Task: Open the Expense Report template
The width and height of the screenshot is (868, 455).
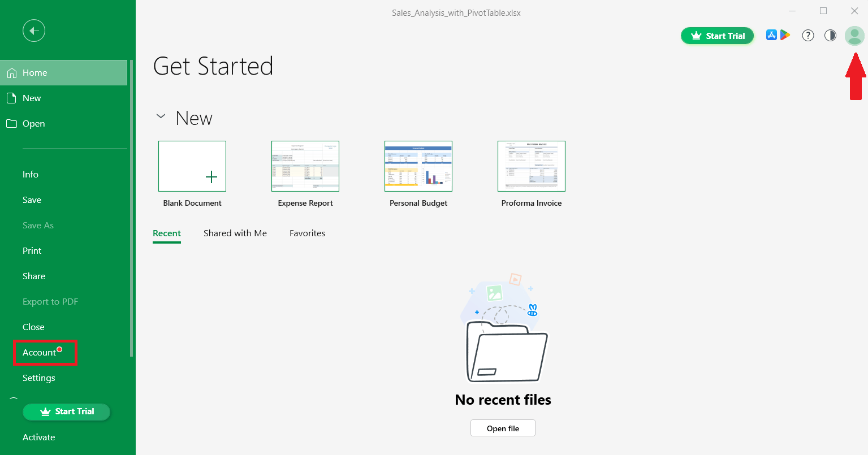Action: [305, 166]
